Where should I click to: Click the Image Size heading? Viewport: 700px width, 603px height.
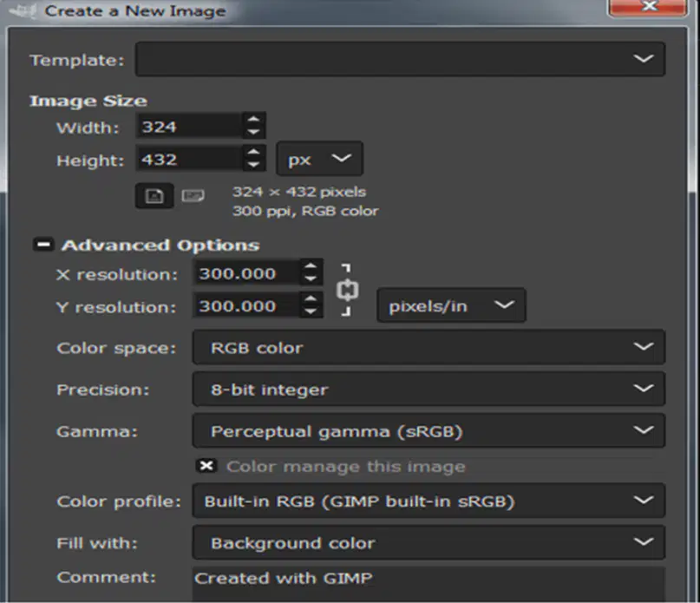pos(88,101)
